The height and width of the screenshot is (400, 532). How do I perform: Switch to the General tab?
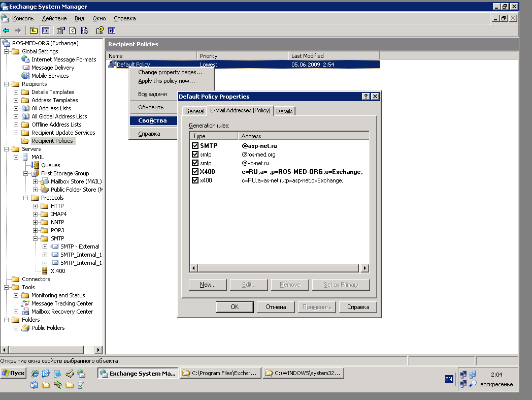tap(194, 111)
